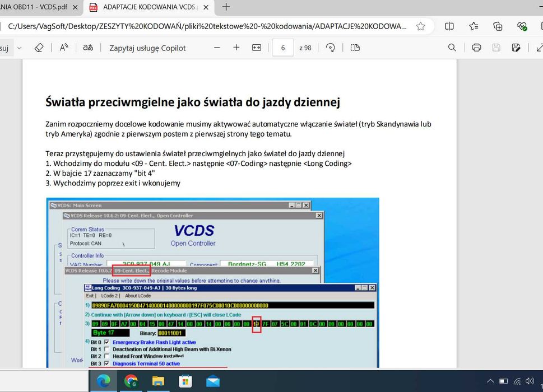The width and height of the screenshot is (543, 392).
Task: Toggle Split screen in Edge
Action: click(449, 26)
